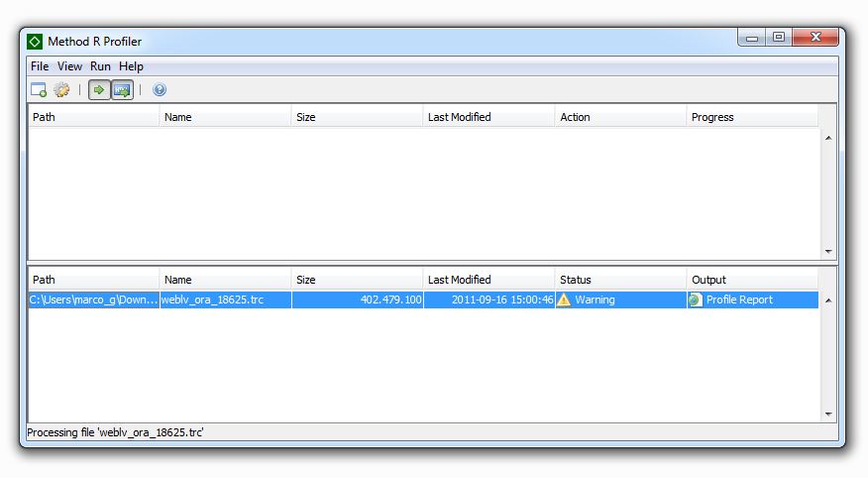Maximize the Method R Profiler window

(x=778, y=37)
